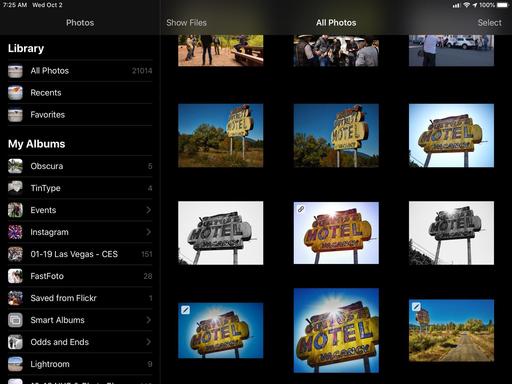The image size is (512, 384).
Task: Open the Obscura album icon
Action: [15, 166]
